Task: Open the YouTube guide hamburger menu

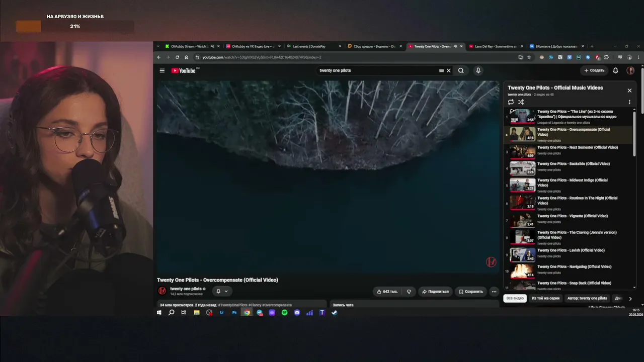Action: pyautogui.click(x=162, y=70)
